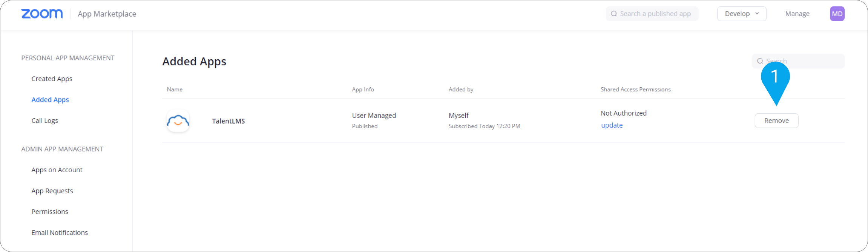Viewport: 868px width, 252px height.
Task: Focus the Search a published app field
Action: (652, 14)
